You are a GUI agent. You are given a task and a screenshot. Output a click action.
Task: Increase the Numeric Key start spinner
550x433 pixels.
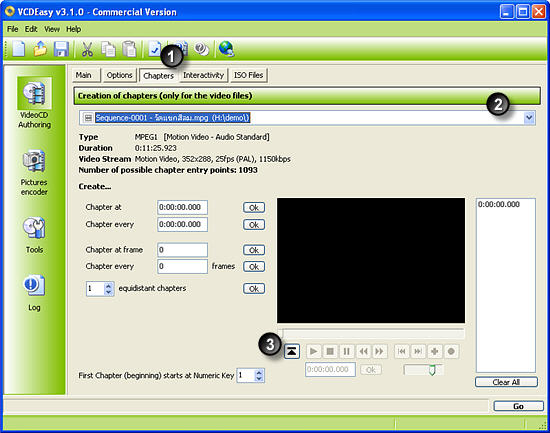(259, 373)
